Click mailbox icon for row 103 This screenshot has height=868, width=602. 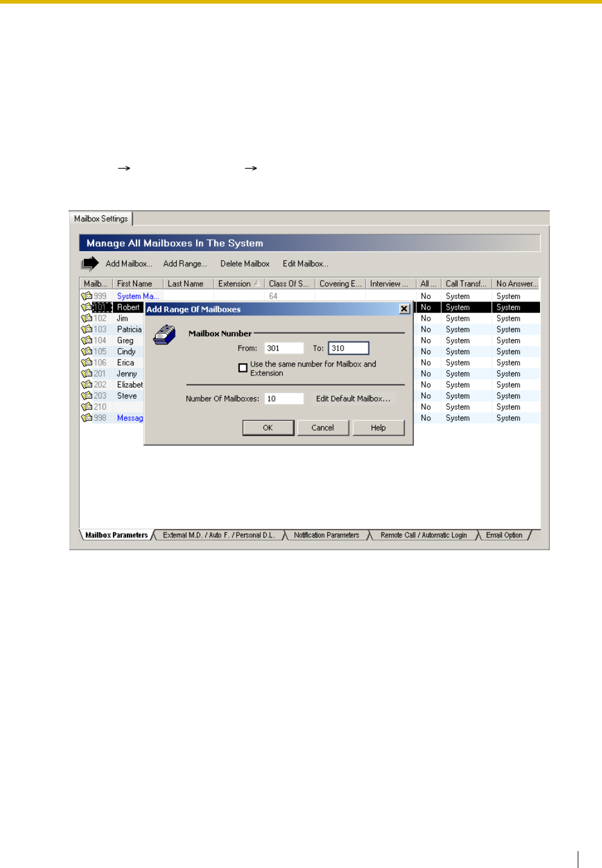click(x=87, y=329)
